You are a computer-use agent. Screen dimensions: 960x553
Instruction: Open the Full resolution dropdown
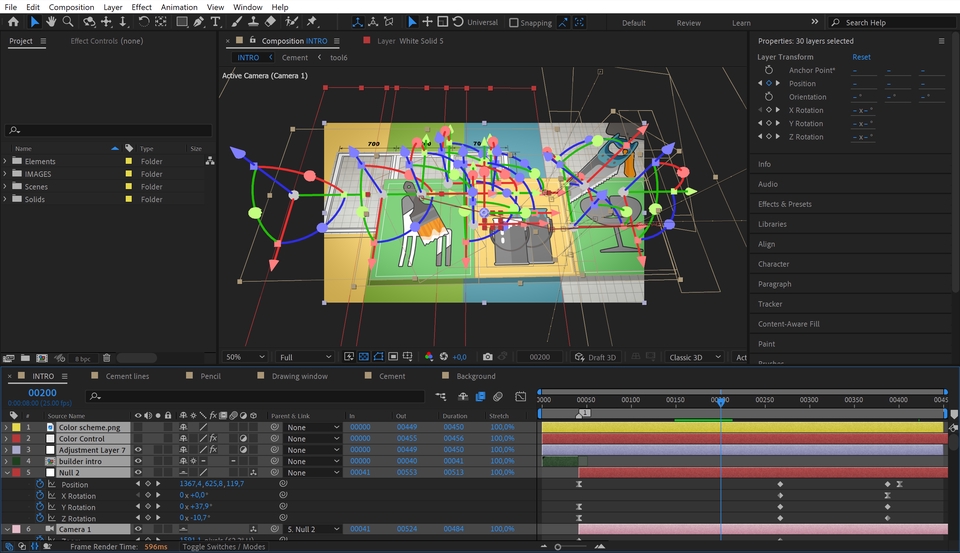click(x=305, y=357)
